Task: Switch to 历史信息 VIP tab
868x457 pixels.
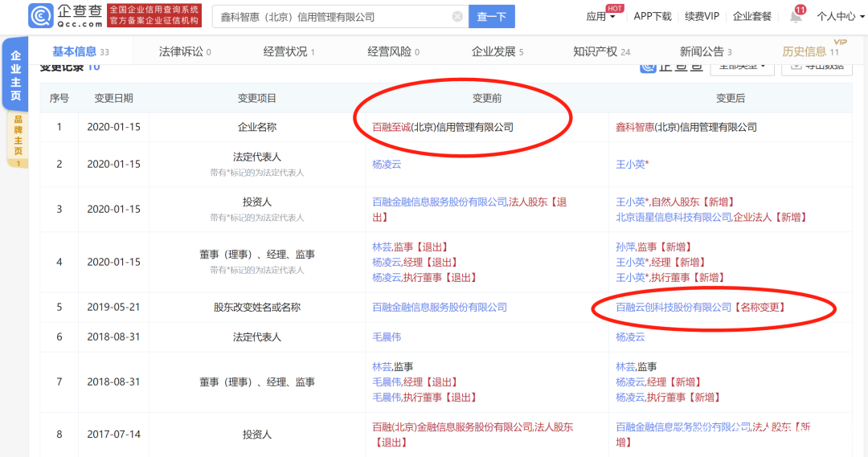Action: point(810,51)
